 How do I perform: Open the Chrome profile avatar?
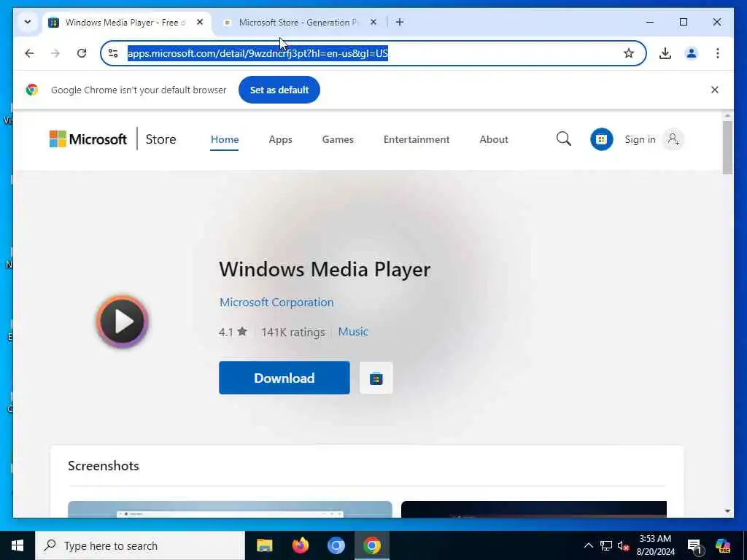click(692, 53)
